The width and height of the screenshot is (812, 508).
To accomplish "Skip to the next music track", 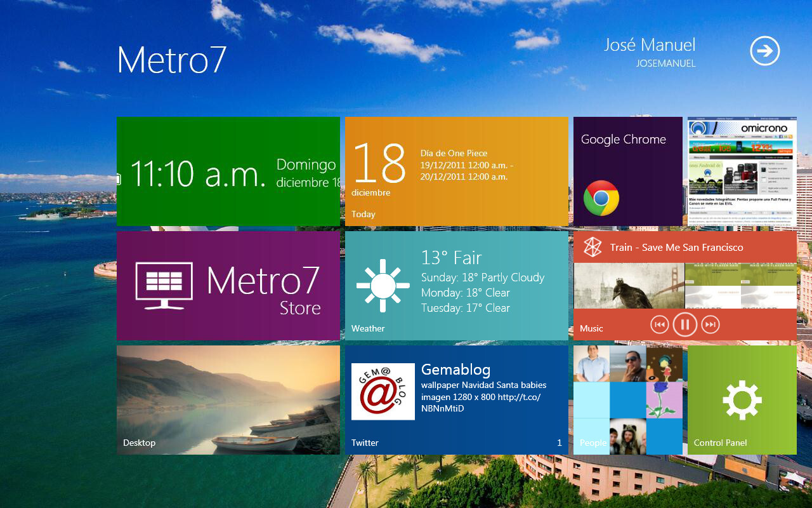I will (710, 324).
